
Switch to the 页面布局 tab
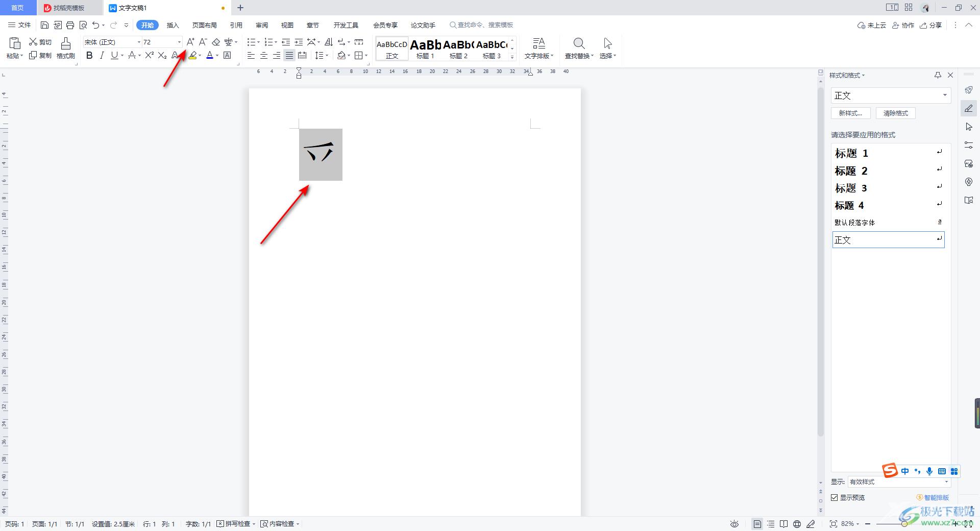pos(205,25)
